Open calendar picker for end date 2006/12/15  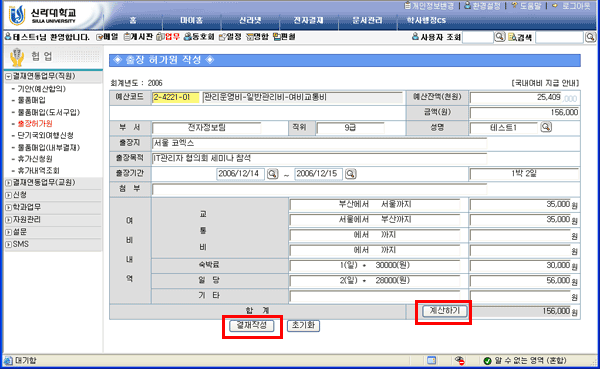351,174
